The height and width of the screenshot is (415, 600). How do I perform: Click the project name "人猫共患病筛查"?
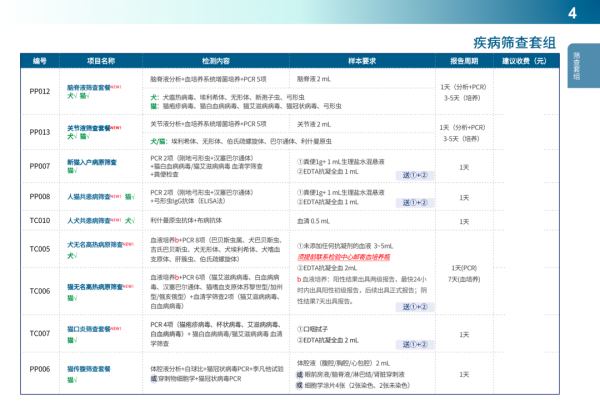pyautogui.click(x=89, y=197)
